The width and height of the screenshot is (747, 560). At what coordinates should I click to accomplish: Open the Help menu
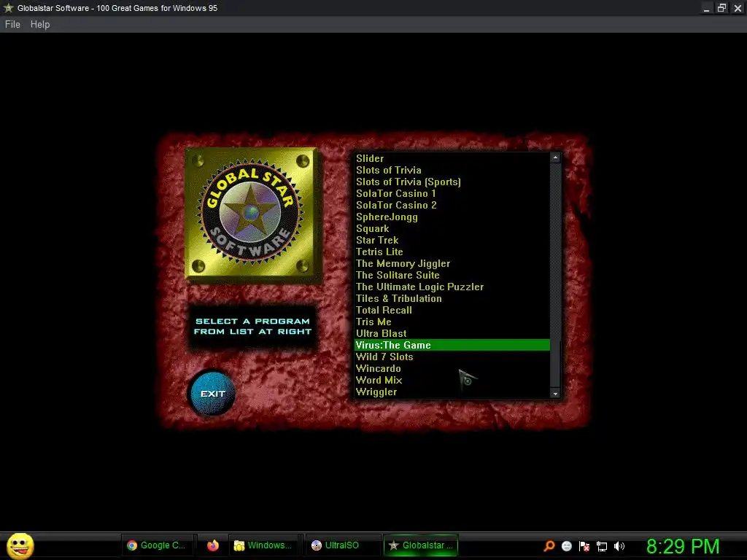tap(40, 24)
